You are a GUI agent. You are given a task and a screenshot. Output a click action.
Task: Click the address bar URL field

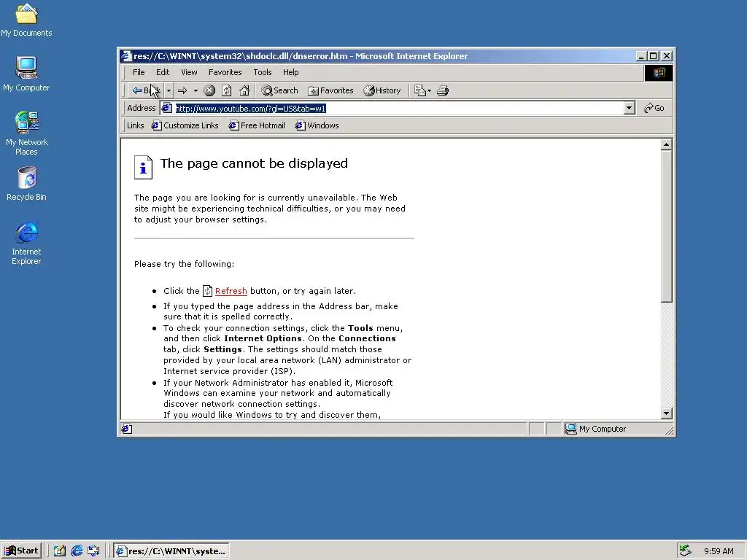tap(398, 109)
